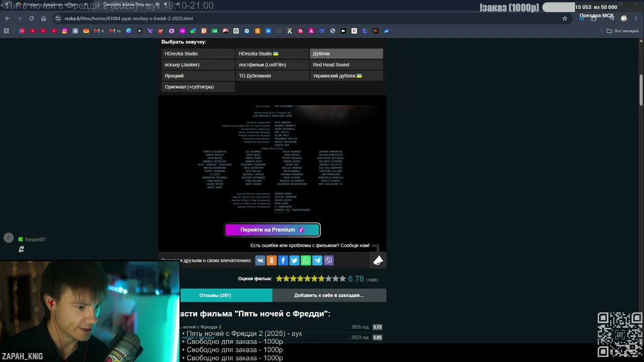Open the orange envelope mail bookmark
644x362 pixels.
[86, 31]
